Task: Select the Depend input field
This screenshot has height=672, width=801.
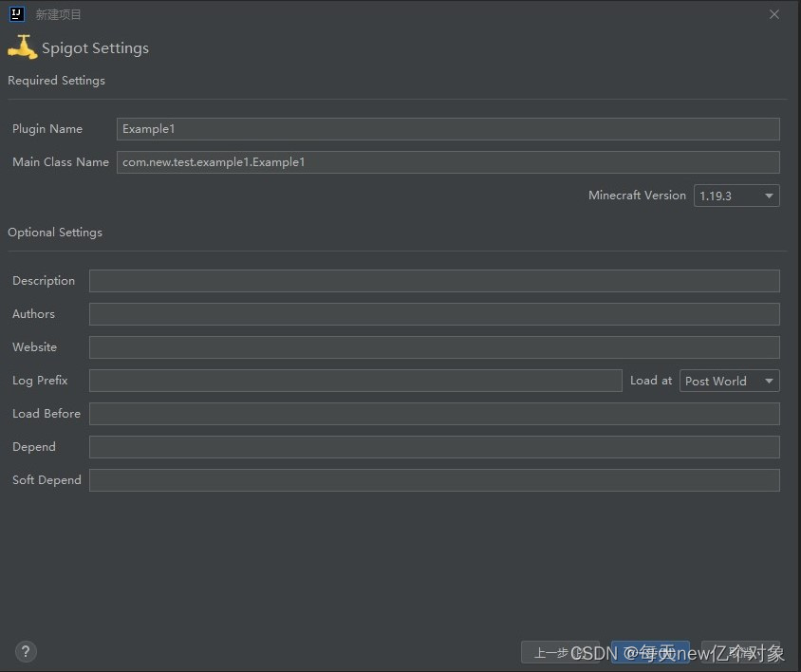Action: point(435,447)
